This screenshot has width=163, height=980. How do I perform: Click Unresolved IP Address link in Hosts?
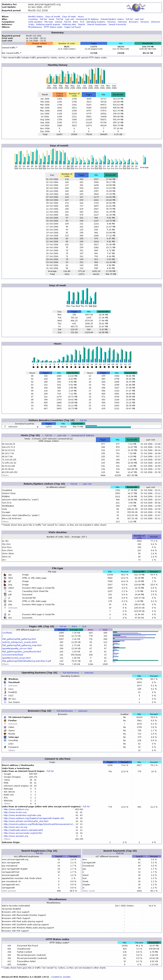tap(82, 435)
